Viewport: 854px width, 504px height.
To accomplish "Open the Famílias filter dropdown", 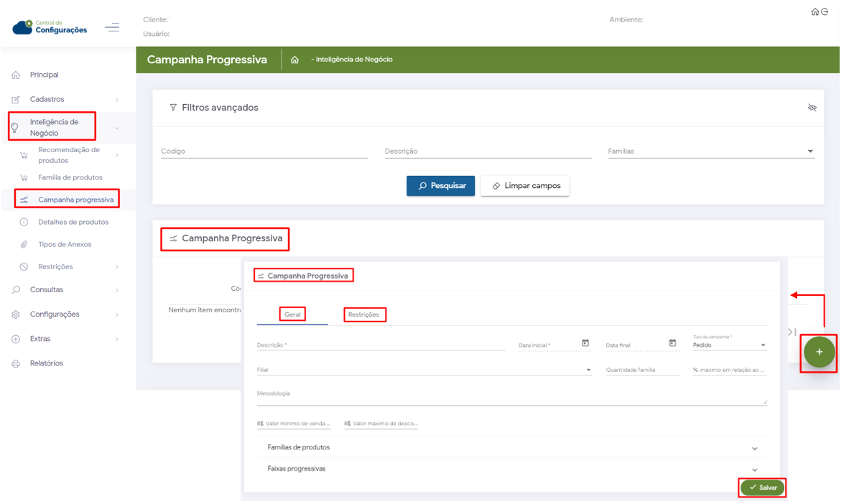I will tap(810, 151).
